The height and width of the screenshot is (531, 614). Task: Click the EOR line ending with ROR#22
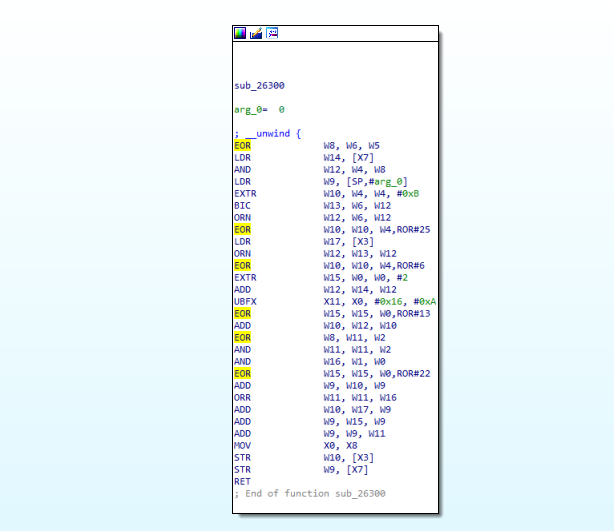332,374
